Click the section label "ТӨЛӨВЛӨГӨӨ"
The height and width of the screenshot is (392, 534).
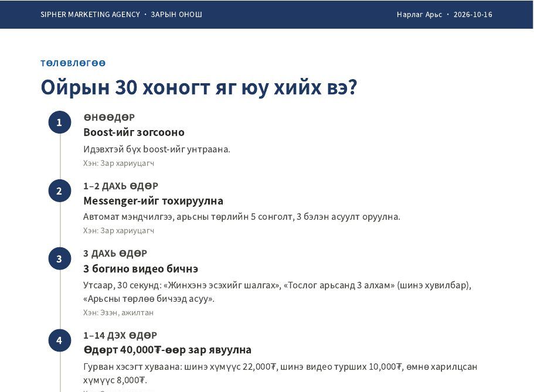pyautogui.click(x=73, y=63)
